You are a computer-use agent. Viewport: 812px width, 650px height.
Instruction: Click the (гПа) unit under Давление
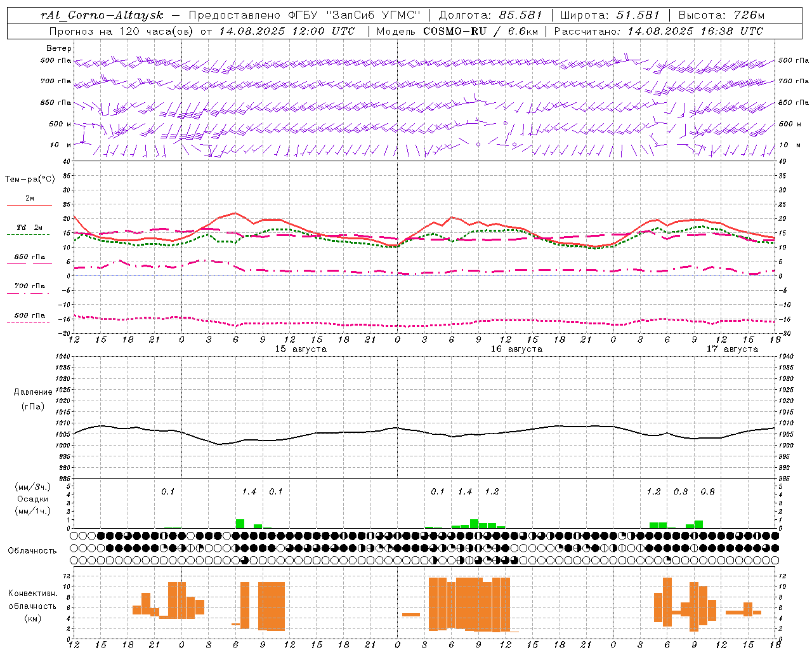tap(33, 407)
